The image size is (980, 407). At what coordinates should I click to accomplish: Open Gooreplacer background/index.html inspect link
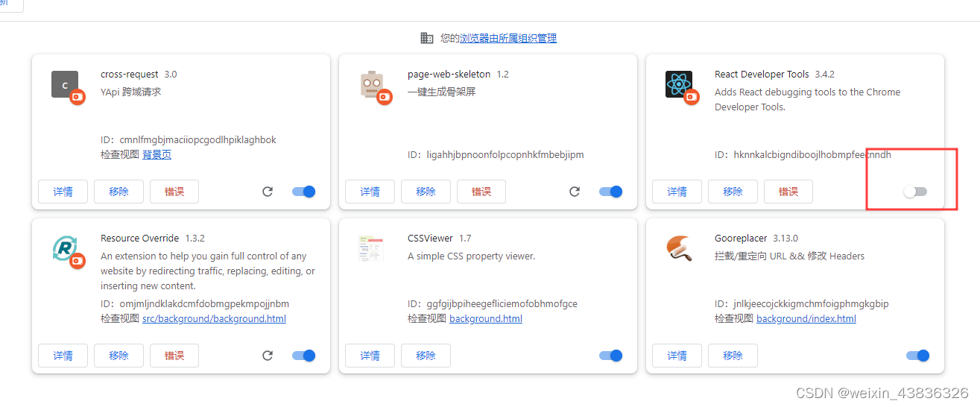(806, 318)
